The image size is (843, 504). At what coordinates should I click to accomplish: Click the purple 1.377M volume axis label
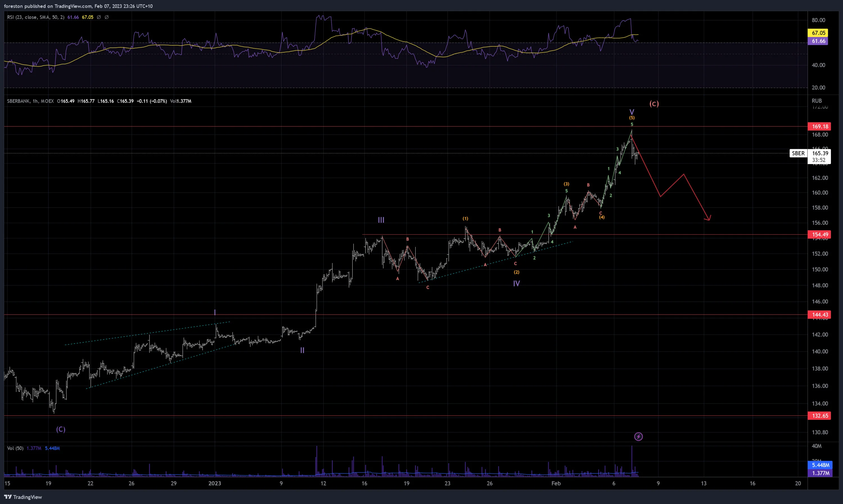820,473
